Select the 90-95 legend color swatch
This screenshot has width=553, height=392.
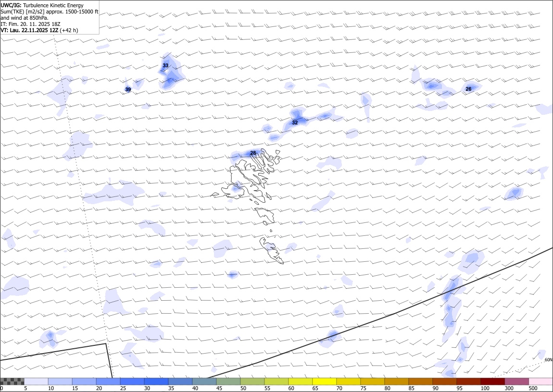pos(444,381)
